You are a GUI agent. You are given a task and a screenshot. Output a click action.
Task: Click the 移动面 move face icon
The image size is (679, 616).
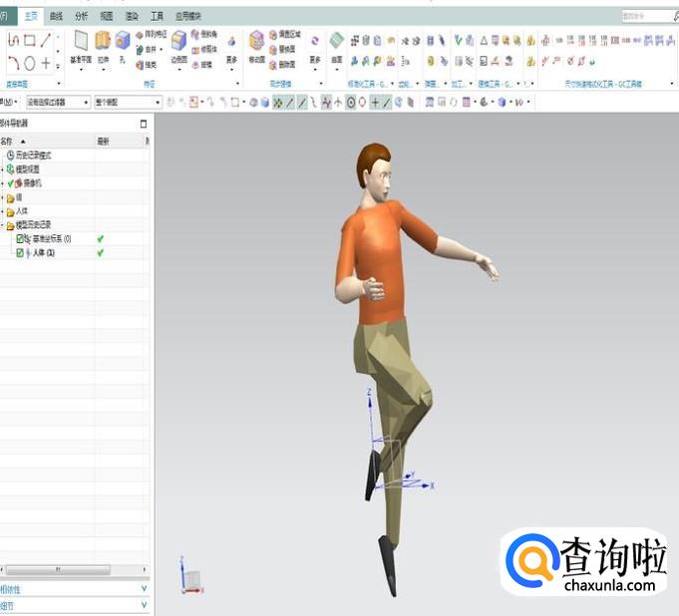pos(256,44)
